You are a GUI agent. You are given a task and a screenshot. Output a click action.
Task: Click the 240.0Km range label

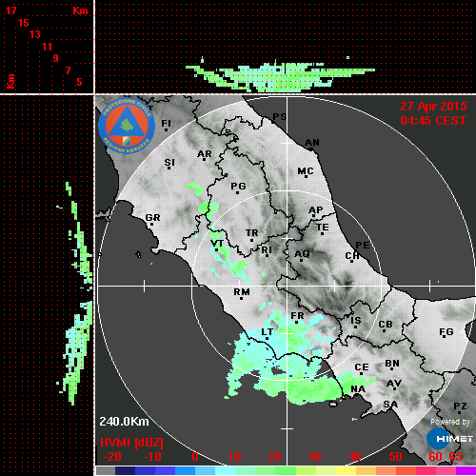124,422
